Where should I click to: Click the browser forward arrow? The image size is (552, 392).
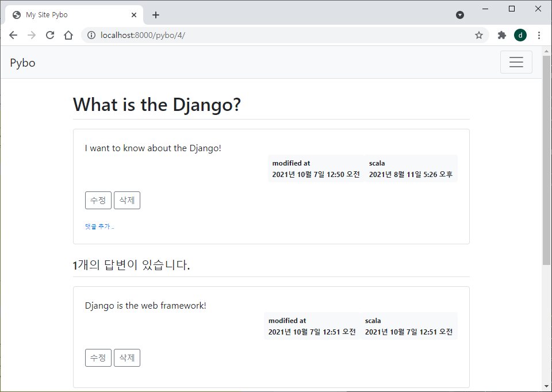[32, 35]
